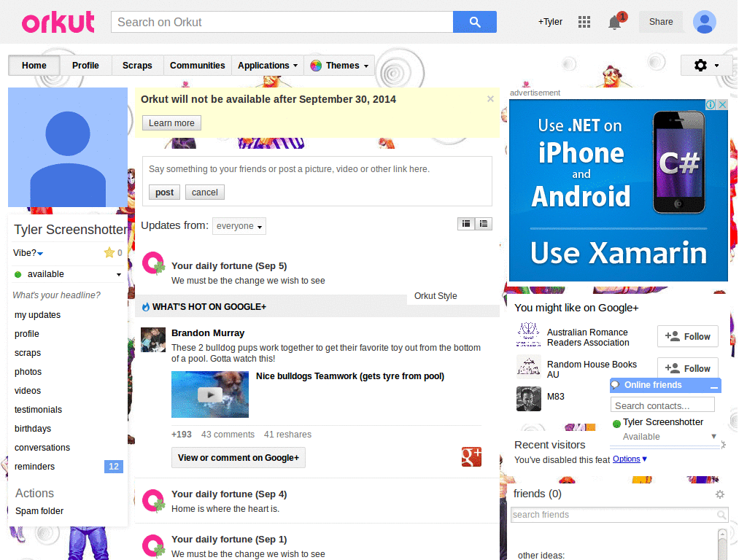This screenshot has width=747, height=560.
Task: Open the settings gear dropdown
Action: (x=706, y=65)
